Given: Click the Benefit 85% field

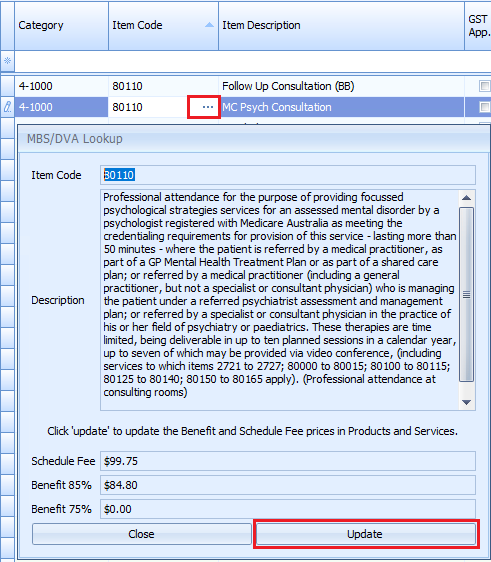Looking at the screenshot, I should [288, 485].
